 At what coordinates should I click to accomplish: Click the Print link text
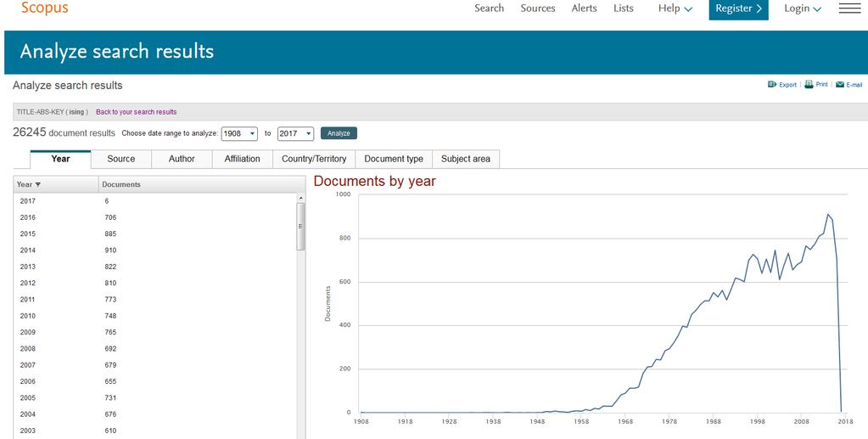(x=821, y=84)
